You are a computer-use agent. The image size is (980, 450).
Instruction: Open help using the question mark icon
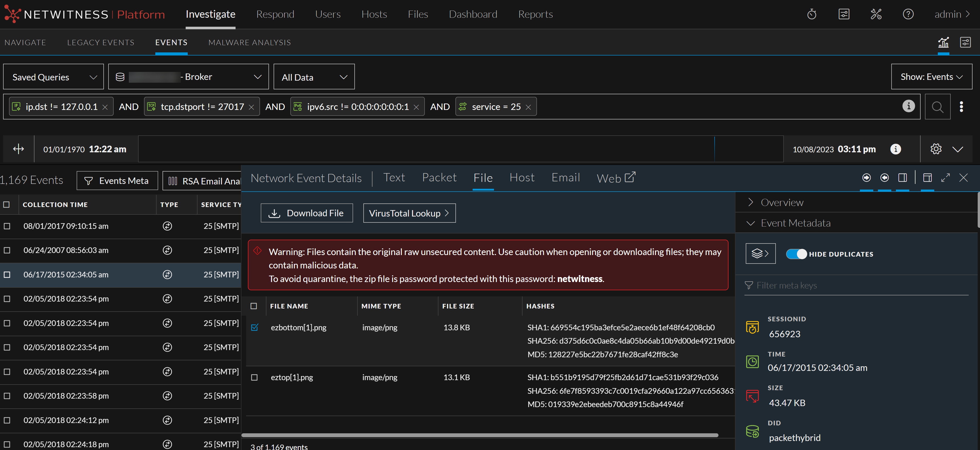tap(908, 14)
